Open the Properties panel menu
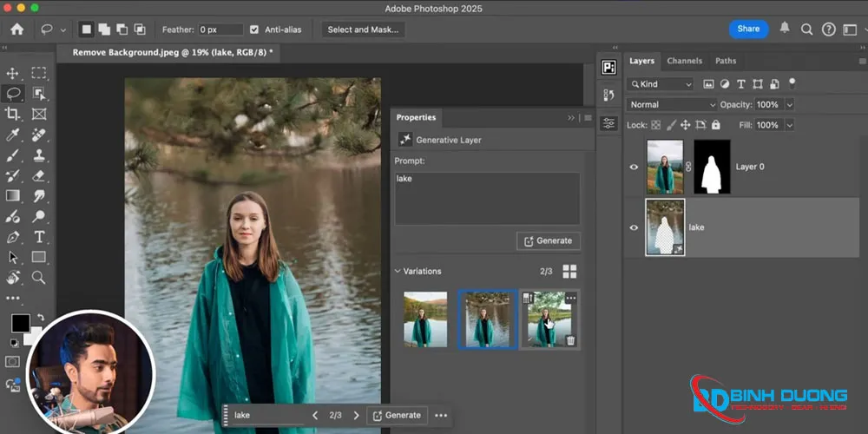The image size is (868, 434). [x=588, y=118]
